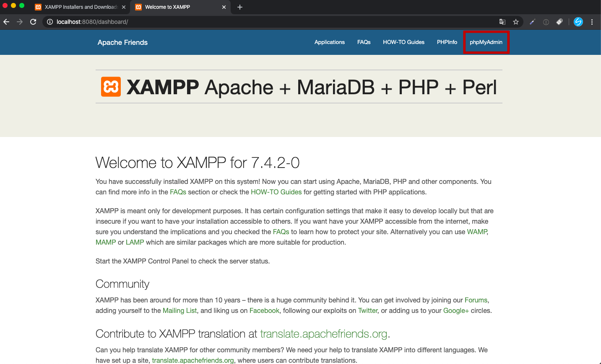Screen dimensions: 601x364
Task: Open the WAMP link
Action: coord(477,232)
